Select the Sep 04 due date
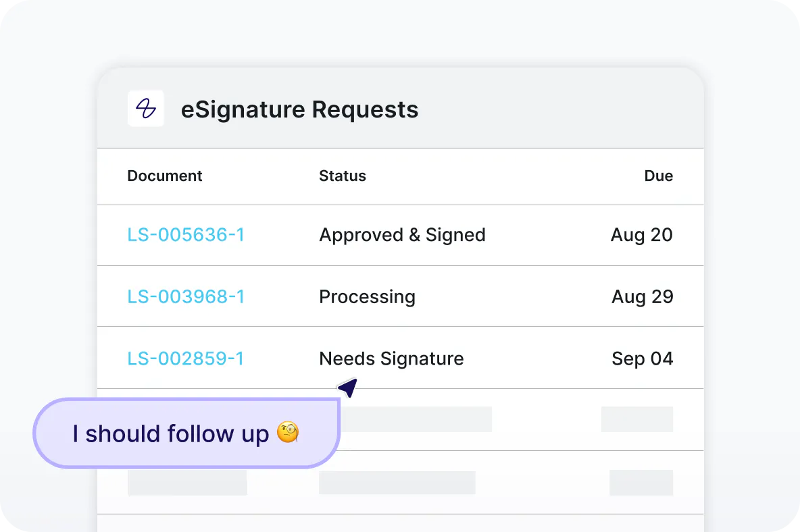This screenshot has width=800, height=532. point(642,358)
